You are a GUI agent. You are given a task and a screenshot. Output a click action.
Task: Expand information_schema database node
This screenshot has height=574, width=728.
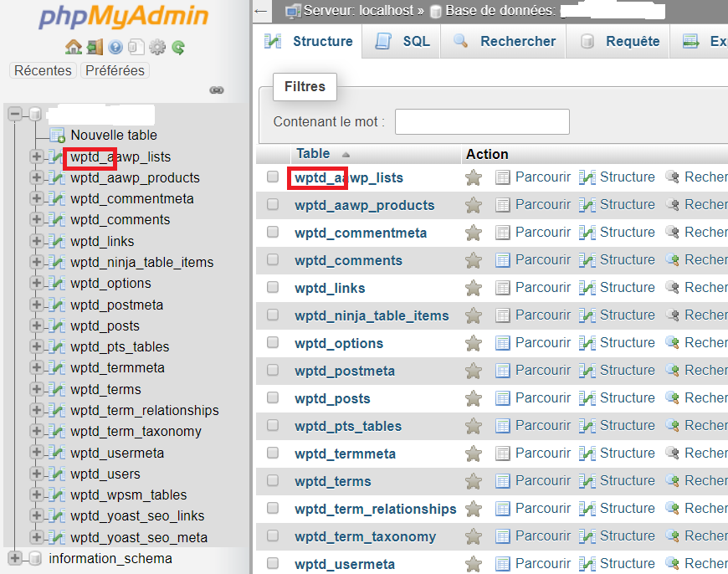coord(15,558)
